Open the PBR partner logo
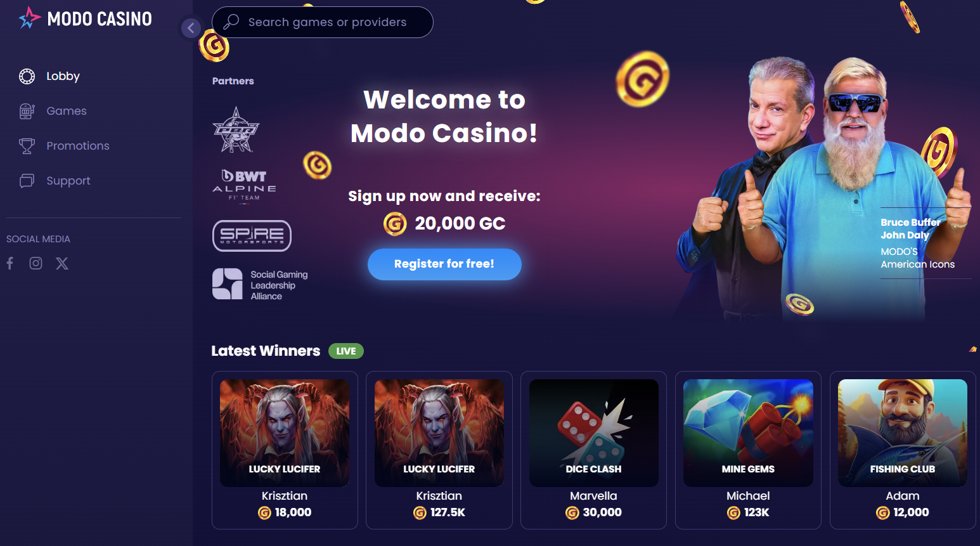Screen dimensions: 980x546 pyautogui.click(x=236, y=130)
